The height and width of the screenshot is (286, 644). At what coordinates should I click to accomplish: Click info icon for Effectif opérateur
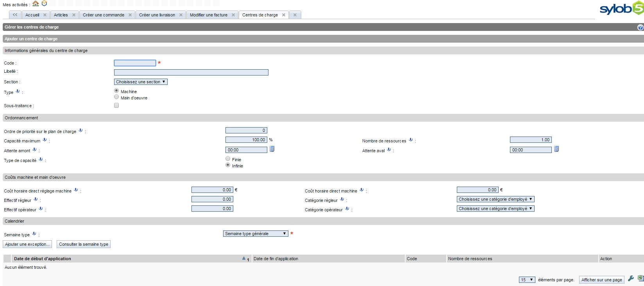41,209
